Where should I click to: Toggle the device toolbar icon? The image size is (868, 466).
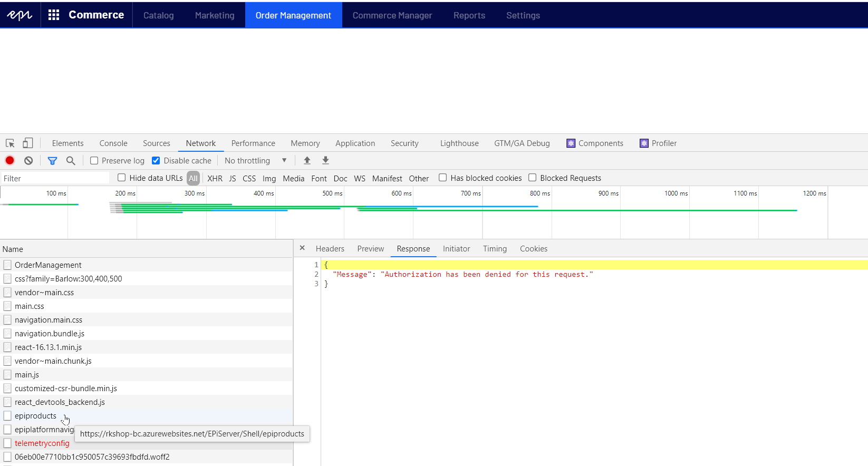click(27, 143)
